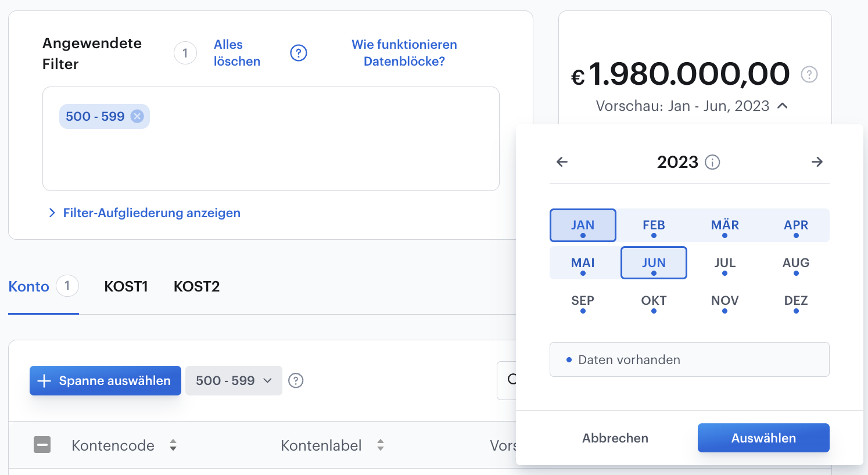Image resolution: width=868 pixels, height=475 pixels.
Task: Open help icon beside Alles löschen
Action: (299, 53)
